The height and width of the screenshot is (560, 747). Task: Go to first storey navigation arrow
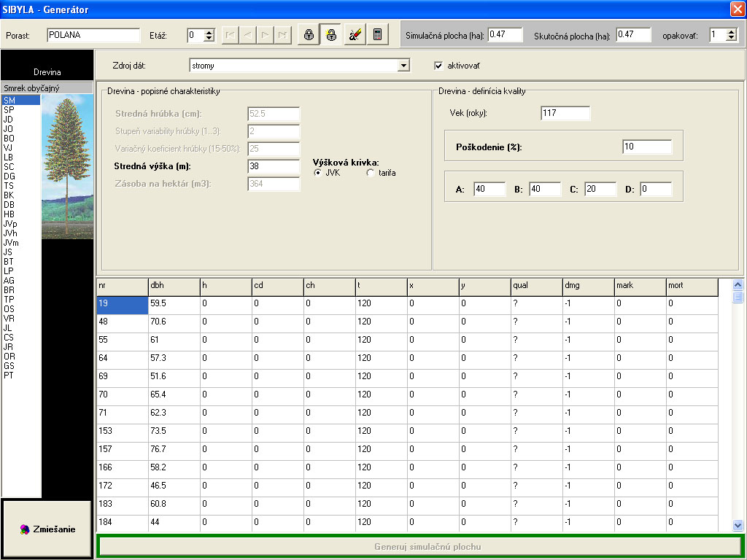point(229,35)
